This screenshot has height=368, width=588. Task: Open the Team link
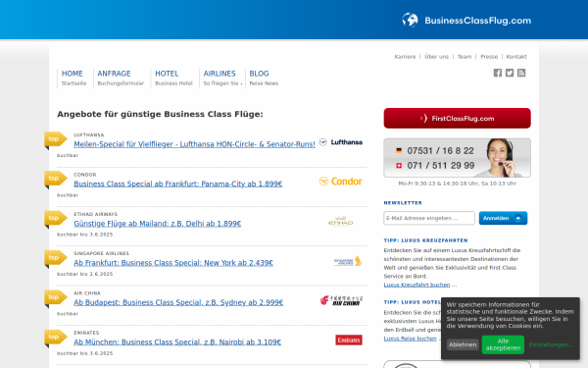[465, 57]
